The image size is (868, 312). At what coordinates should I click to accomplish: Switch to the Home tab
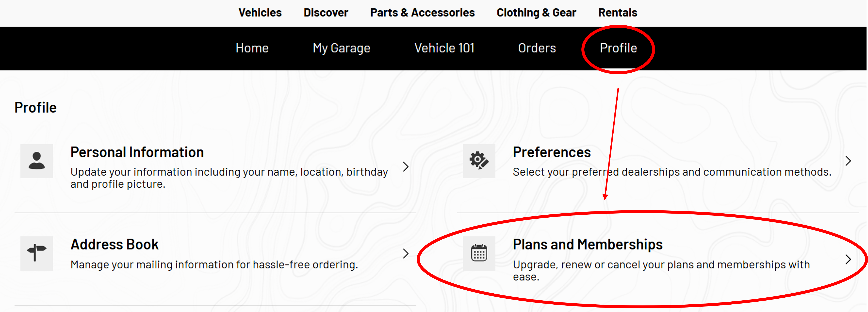click(x=252, y=48)
